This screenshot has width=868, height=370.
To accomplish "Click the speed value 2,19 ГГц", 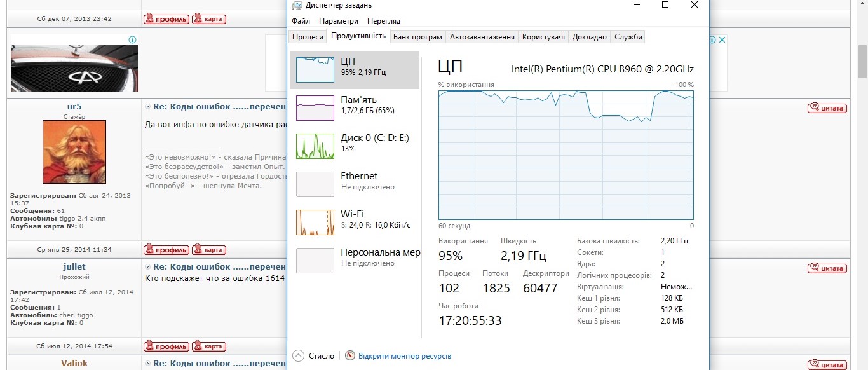I will [x=524, y=256].
